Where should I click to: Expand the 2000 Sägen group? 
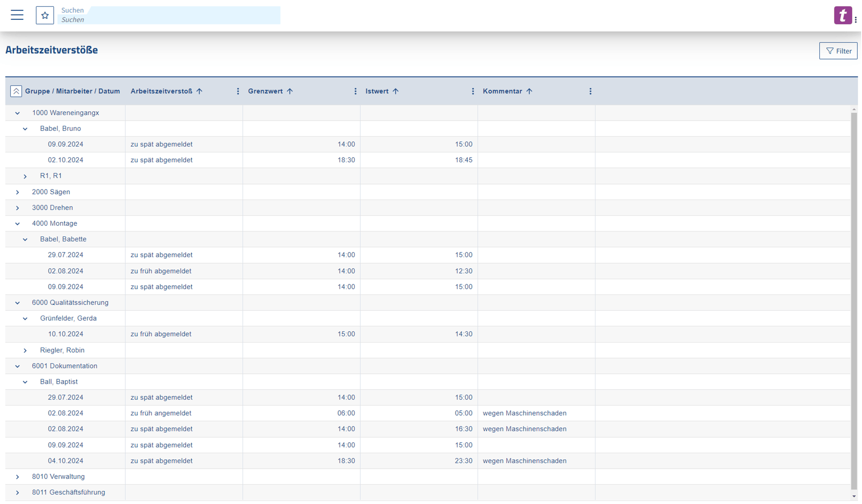pyautogui.click(x=18, y=192)
